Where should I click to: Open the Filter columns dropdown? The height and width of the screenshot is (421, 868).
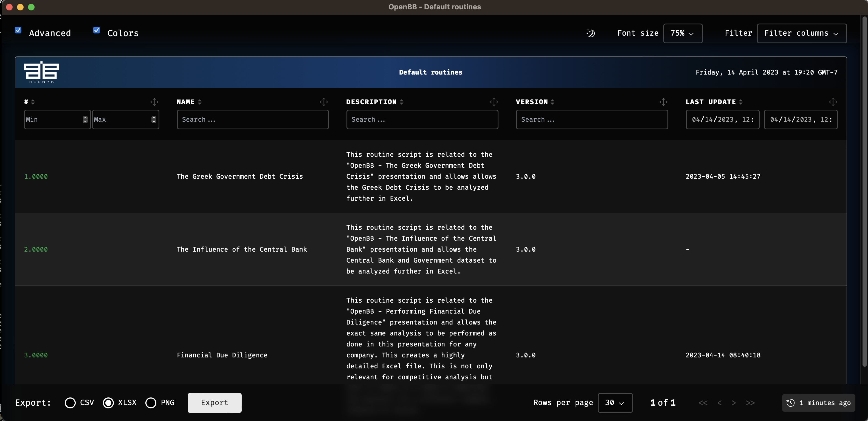pos(802,33)
